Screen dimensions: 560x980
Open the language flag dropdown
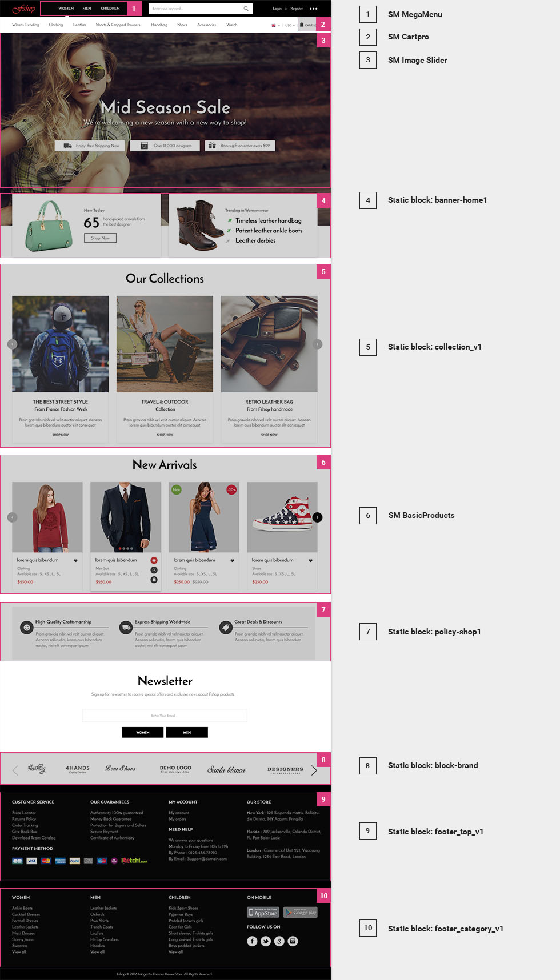275,25
